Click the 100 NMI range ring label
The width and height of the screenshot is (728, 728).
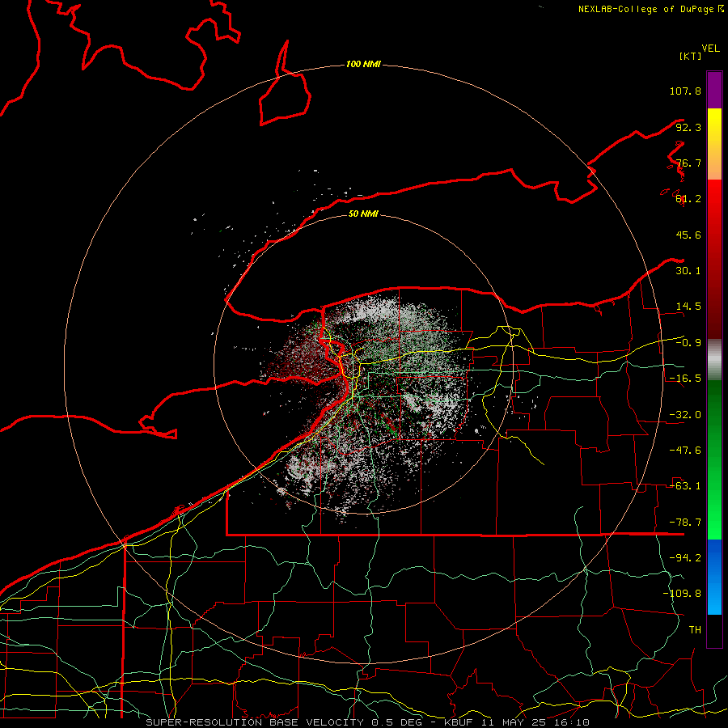point(363,64)
